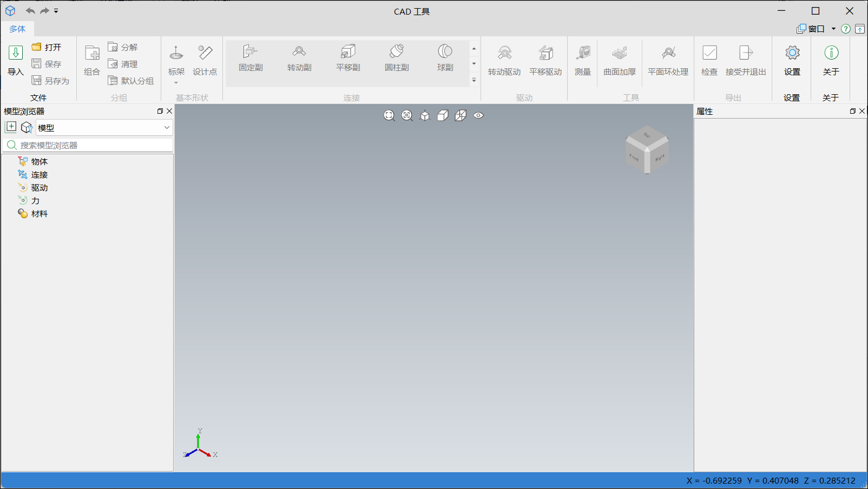The height and width of the screenshot is (489, 868).
Task: Expand the 连接 gallery more arrow
Action: click(x=474, y=80)
